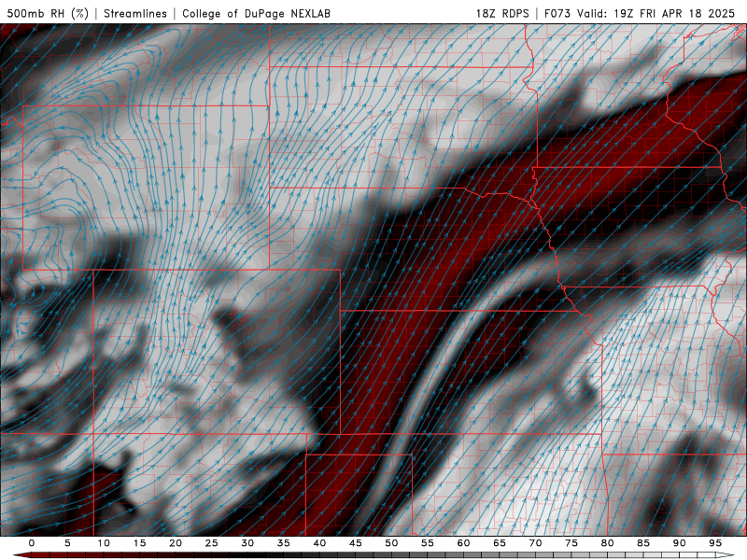Select the "18Z RDPS" model run label
This screenshot has width=747, height=560.
[x=502, y=13]
